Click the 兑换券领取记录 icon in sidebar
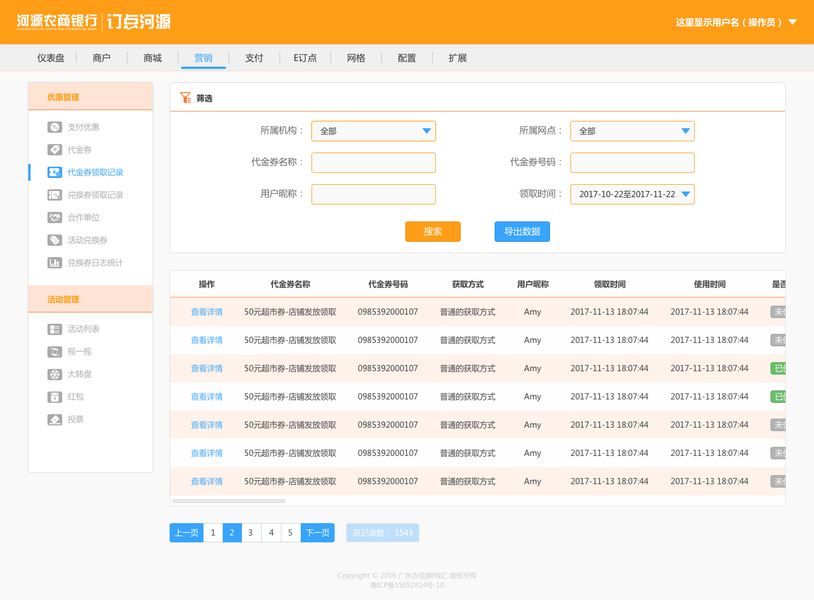The width and height of the screenshot is (814, 600). (55, 195)
